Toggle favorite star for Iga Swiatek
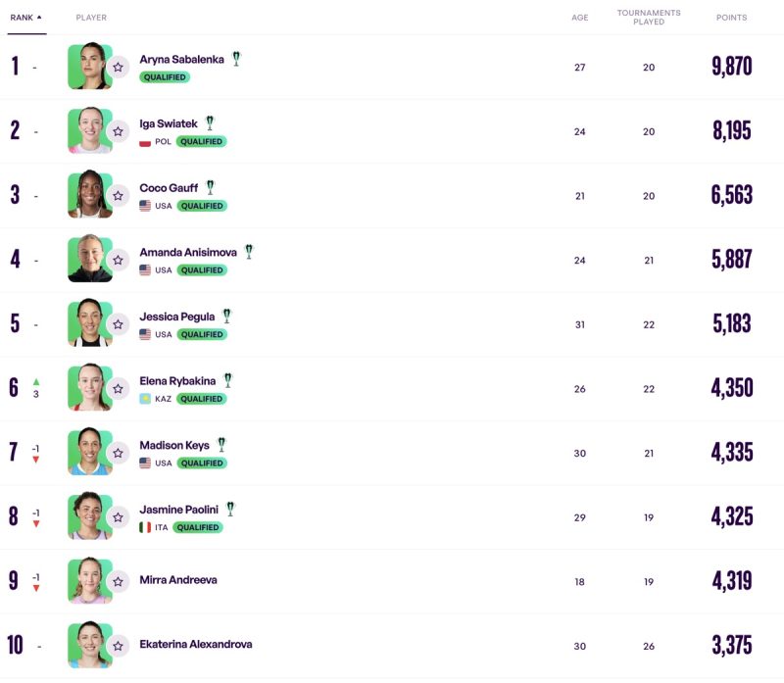The height and width of the screenshot is (683, 784). [118, 131]
